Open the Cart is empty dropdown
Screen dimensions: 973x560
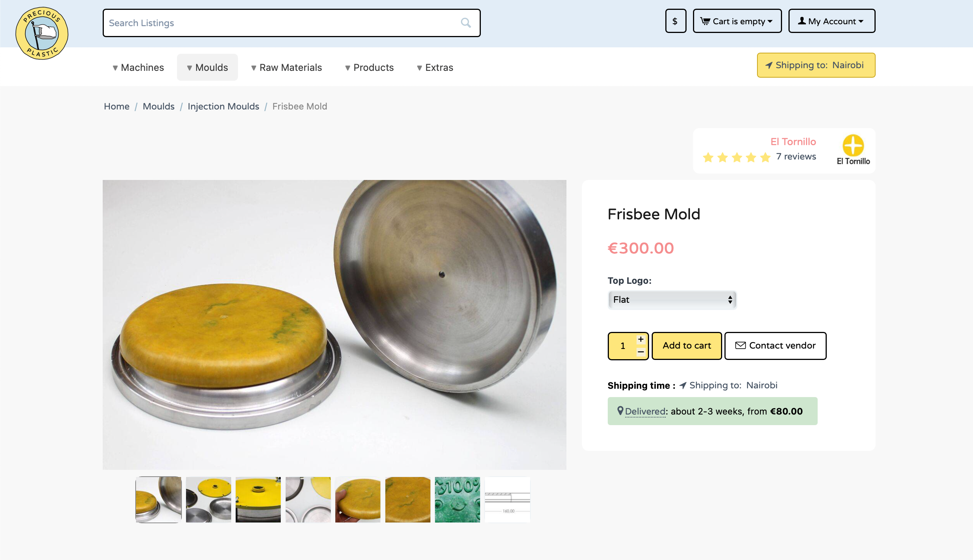[x=737, y=21]
